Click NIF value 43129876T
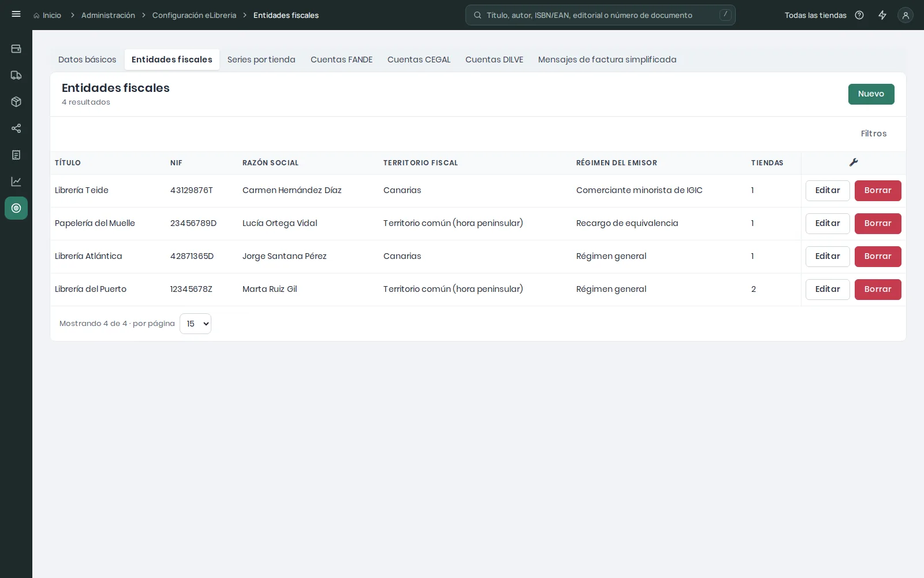 191,190
